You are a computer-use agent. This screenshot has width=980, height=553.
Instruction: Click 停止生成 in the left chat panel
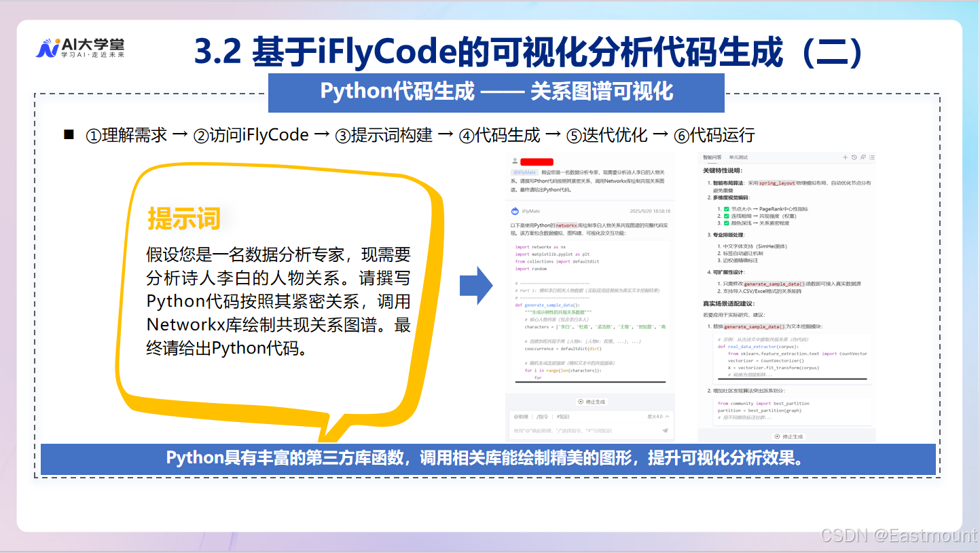(x=591, y=402)
